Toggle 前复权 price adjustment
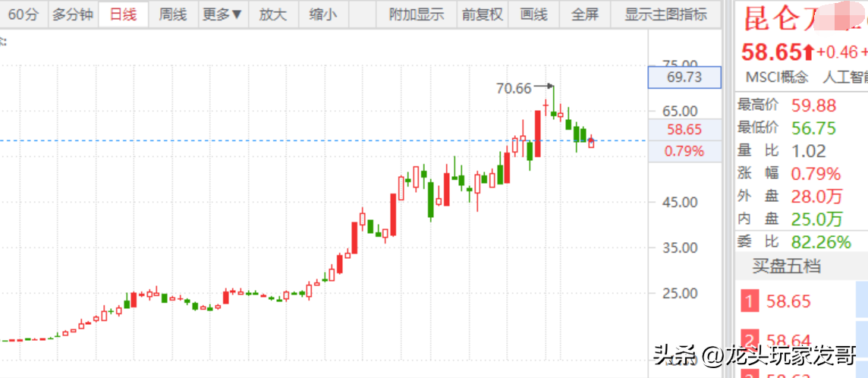The image size is (868, 378). coord(483,14)
